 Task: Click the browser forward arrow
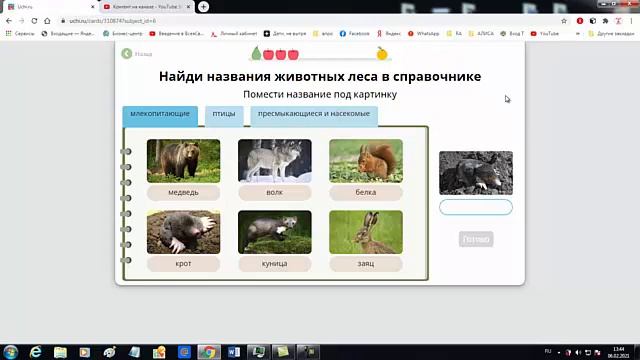tap(22, 21)
